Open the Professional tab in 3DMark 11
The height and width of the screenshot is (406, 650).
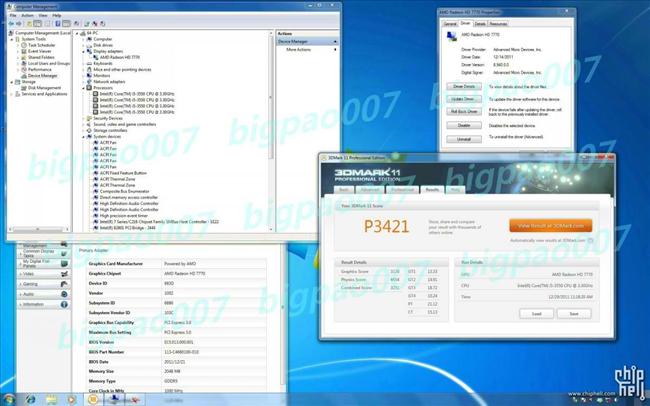(402, 190)
